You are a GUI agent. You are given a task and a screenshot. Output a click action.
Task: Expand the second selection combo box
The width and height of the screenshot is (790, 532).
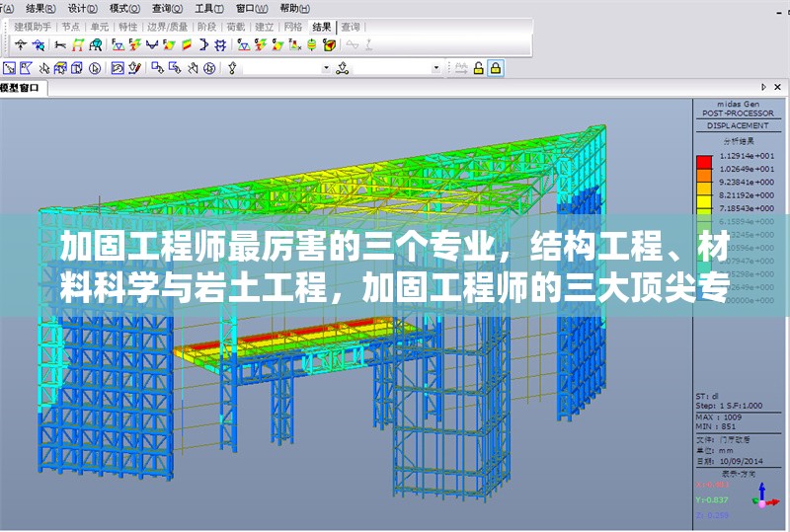(436, 68)
